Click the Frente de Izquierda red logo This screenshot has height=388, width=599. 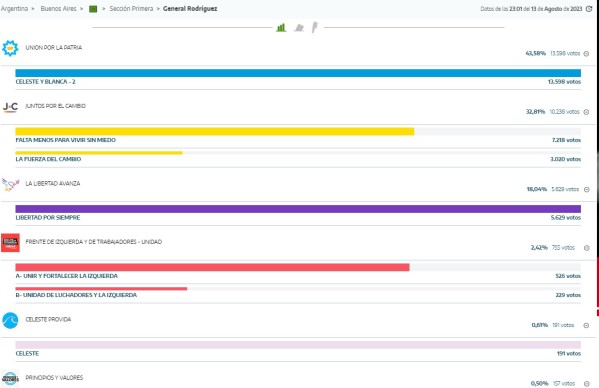coord(10,243)
